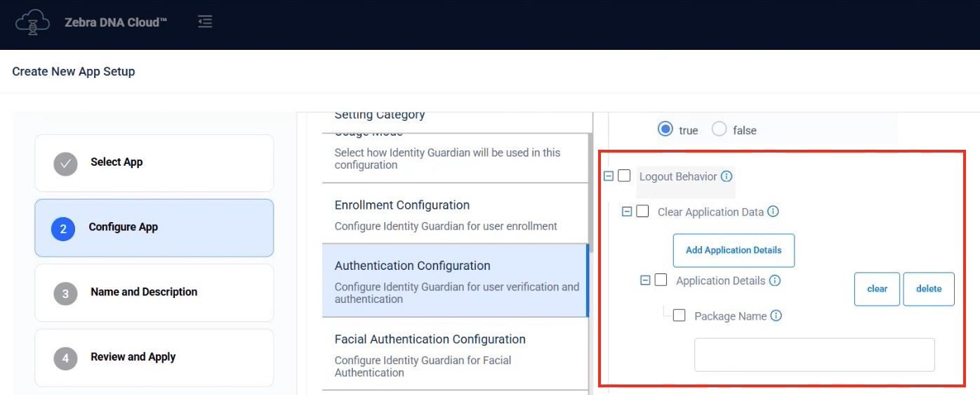
Task: Click the Add Application Details button
Action: point(734,250)
